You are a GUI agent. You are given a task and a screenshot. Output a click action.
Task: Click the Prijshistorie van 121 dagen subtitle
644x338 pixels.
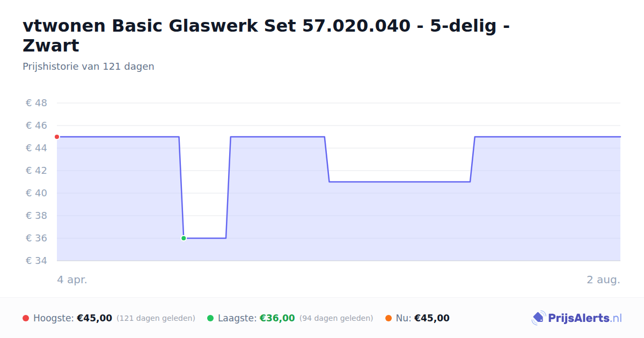coord(89,67)
